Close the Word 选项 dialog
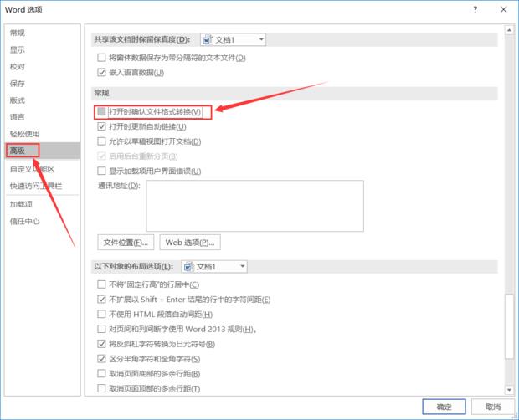Viewport: 519px width, 420px height. 501,9
